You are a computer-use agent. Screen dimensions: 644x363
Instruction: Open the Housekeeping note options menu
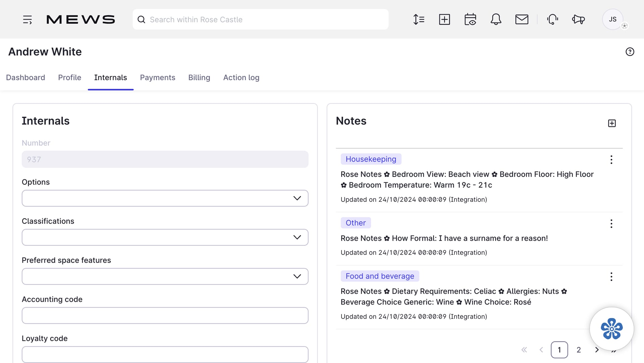[x=611, y=160]
